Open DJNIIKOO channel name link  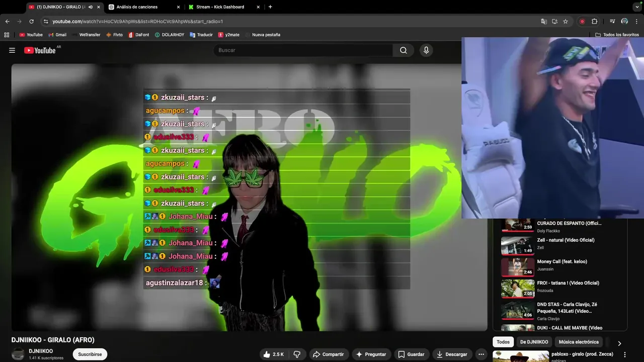[x=41, y=351]
